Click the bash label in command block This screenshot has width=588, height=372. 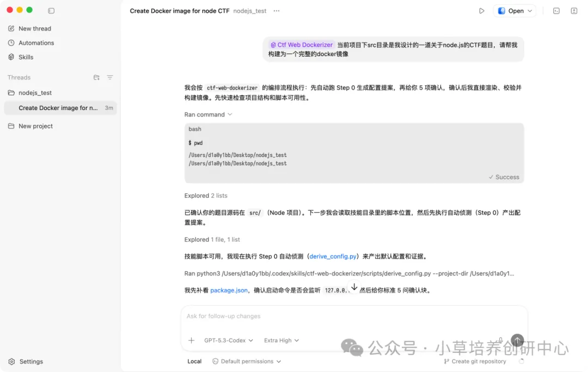(x=194, y=129)
